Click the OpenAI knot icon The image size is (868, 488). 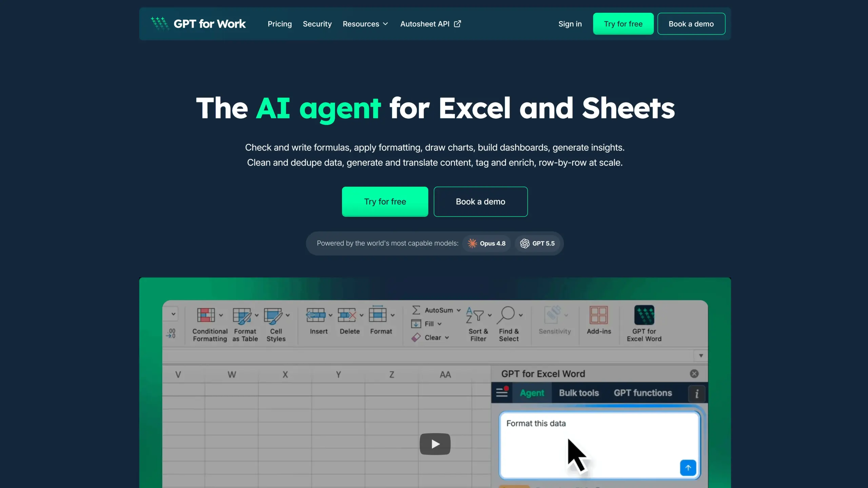click(x=525, y=243)
